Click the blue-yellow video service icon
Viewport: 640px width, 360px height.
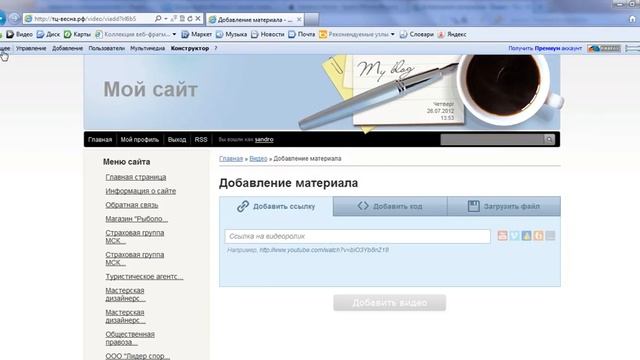(x=527, y=236)
